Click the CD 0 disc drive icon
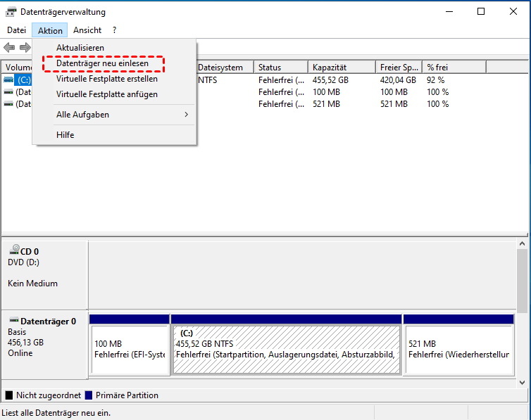 (14, 250)
